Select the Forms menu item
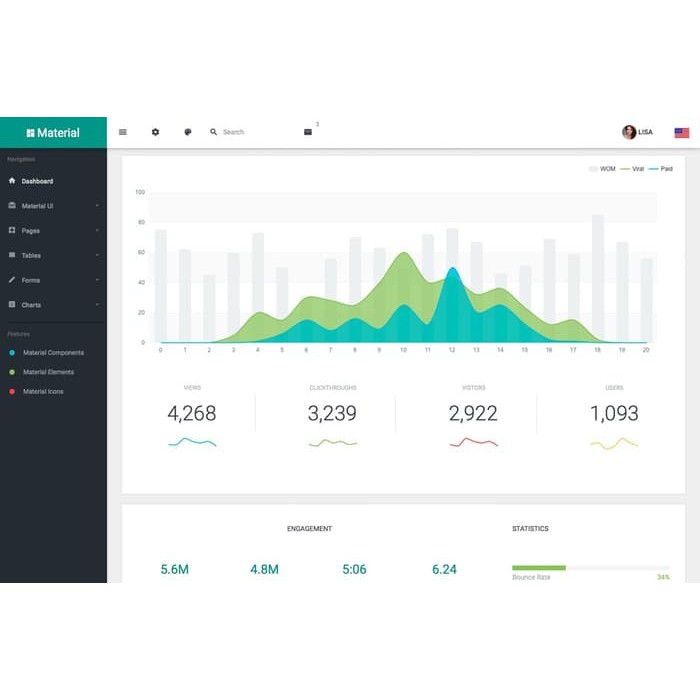 click(x=54, y=280)
